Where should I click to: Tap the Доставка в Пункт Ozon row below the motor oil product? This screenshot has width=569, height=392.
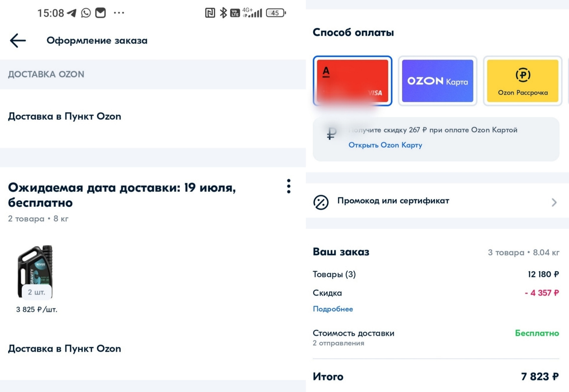point(65,349)
